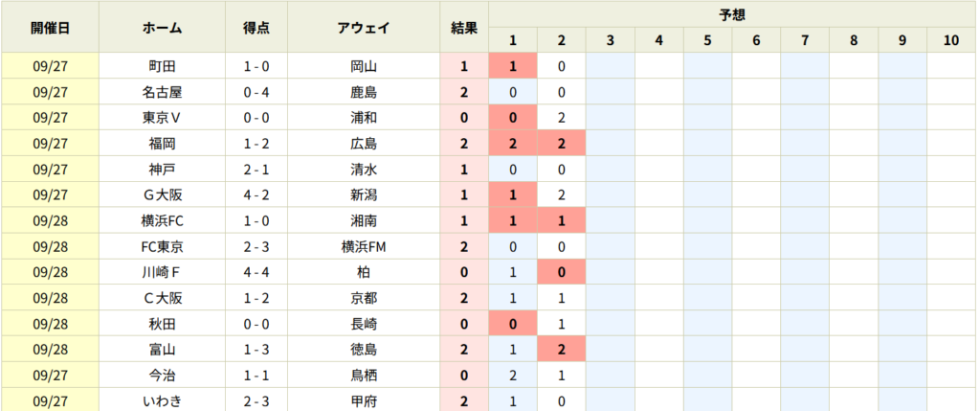
Task: Click the 名古屋 team cell
Action: [x=162, y=93]
